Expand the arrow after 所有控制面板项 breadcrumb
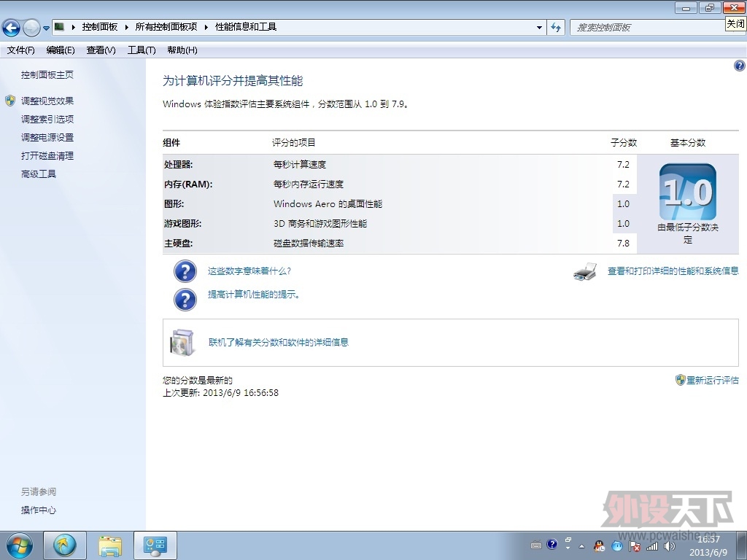Viewport: 747px width, 560px height. pyautogui.click(x=206, y=27)
